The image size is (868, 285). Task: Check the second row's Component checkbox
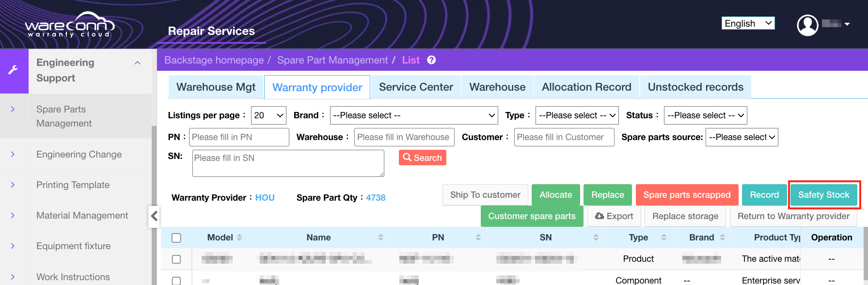176,280
